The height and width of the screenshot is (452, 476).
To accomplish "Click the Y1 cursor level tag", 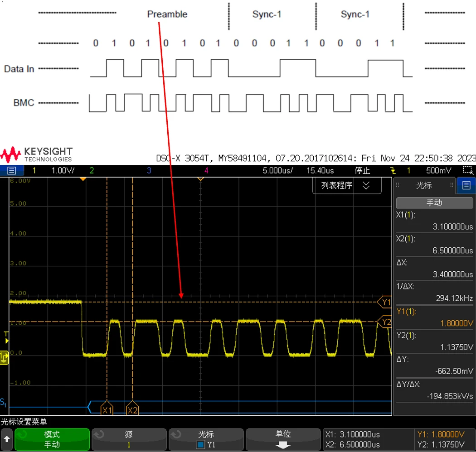I will coord(385,302).
